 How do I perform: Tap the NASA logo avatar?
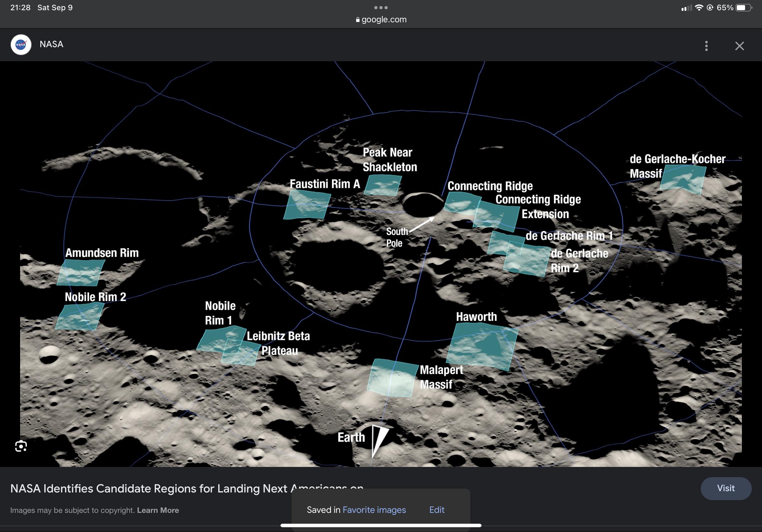(x=21, y=44)
